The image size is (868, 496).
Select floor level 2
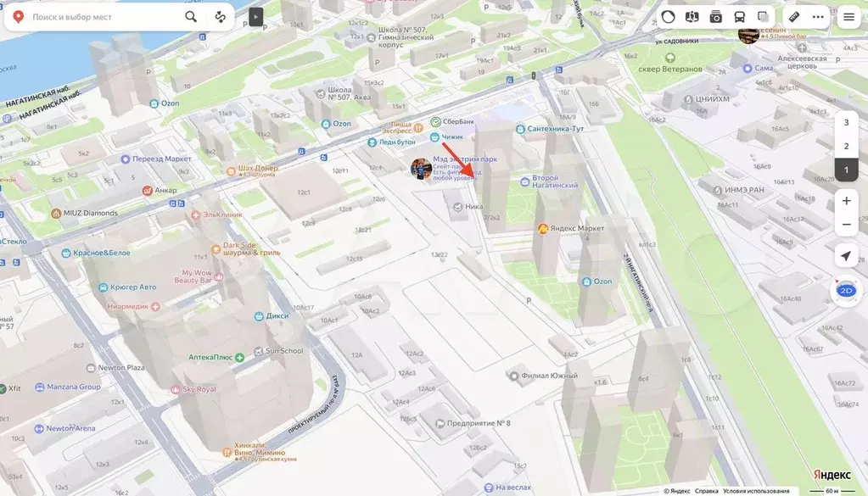click(847, 146)
